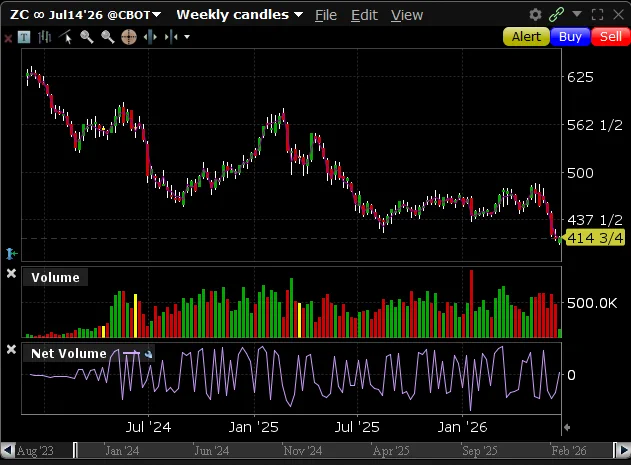Open Net Volume settings wrench icon
Viewport: 631px width, 465px height.
point(148,354)
